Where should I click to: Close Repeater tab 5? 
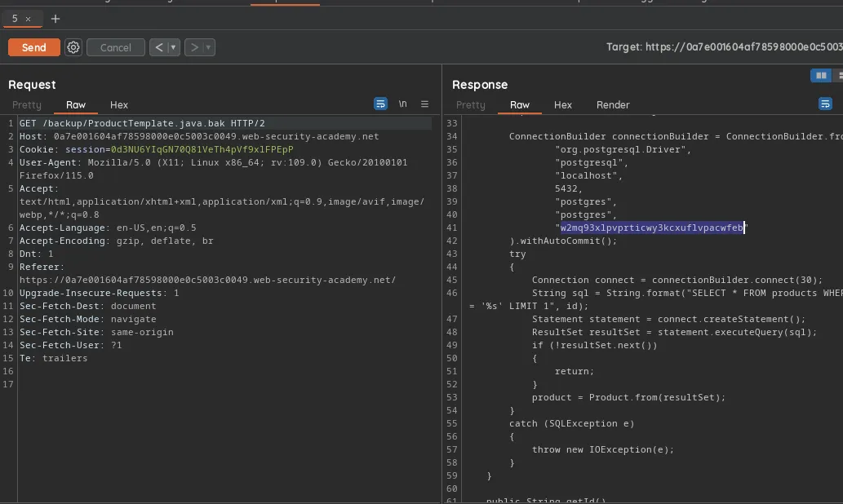(x=28, y=19)
